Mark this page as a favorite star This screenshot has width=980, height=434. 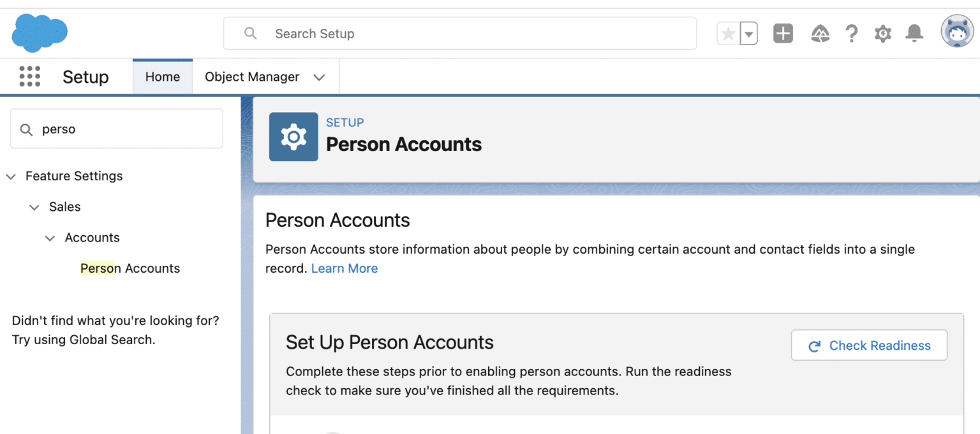(x=727, y=33)
